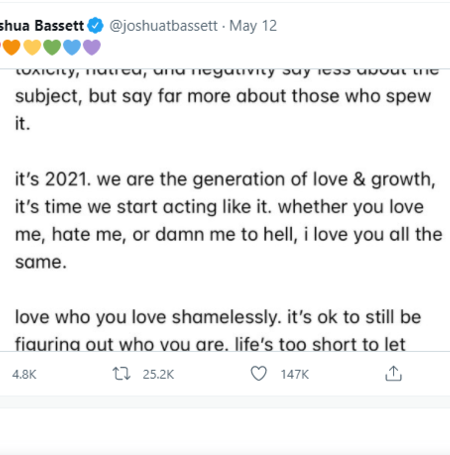Click the blue heart emoji
The height and width of the screenshot is (455, 450).
click(72, 47)
